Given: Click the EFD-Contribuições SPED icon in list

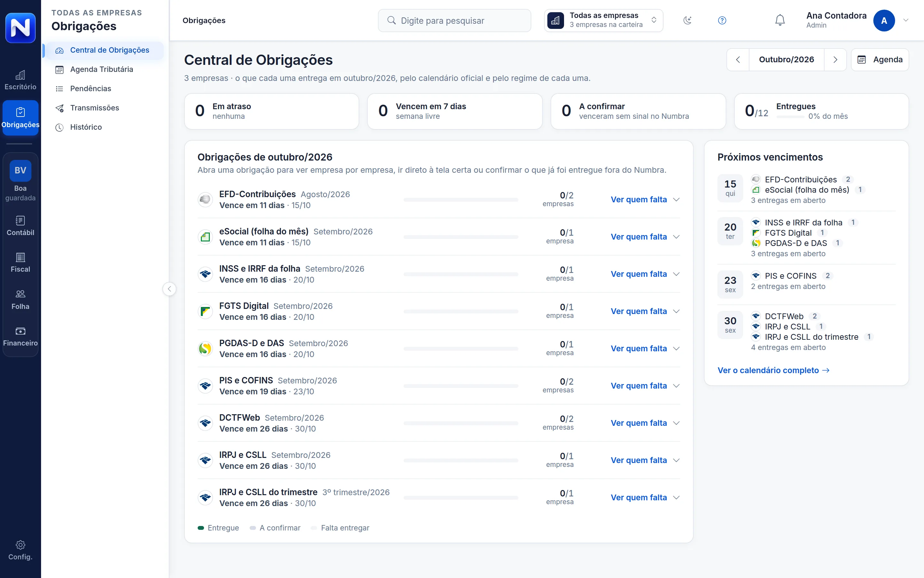Looking at the screenshot, I should coord(205,199).
